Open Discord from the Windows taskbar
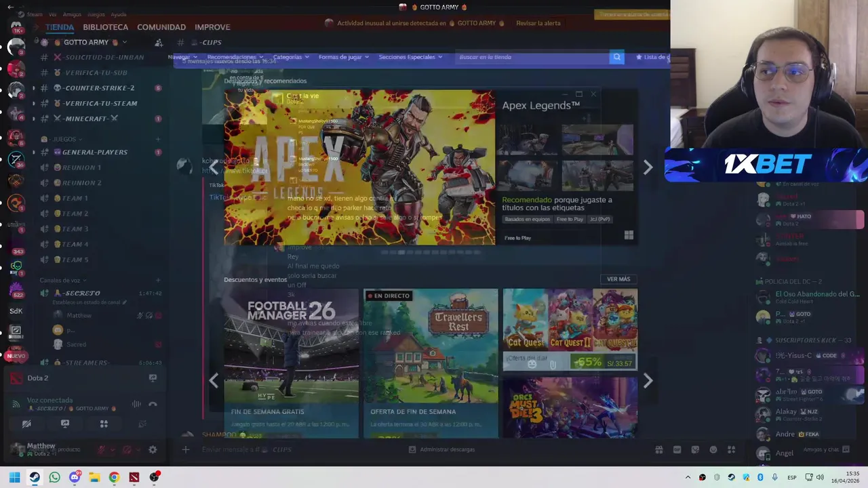 tap(75, 477)
